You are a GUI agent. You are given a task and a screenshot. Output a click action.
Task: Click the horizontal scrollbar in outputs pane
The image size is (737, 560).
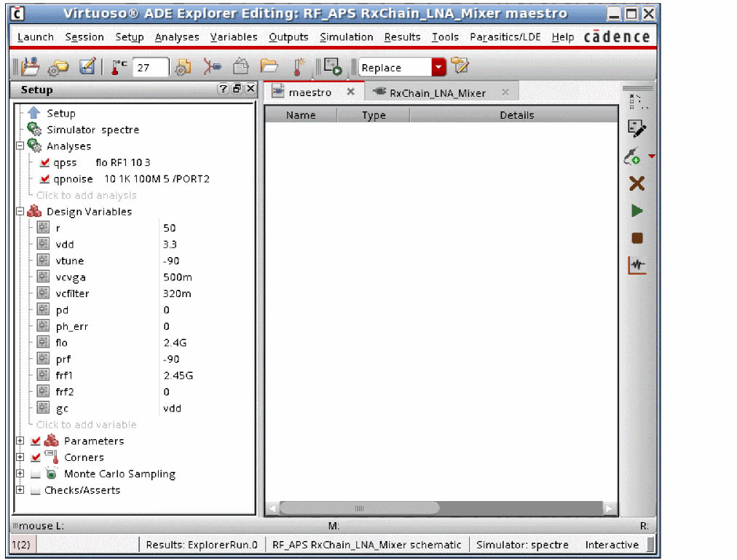pos(360,508)
